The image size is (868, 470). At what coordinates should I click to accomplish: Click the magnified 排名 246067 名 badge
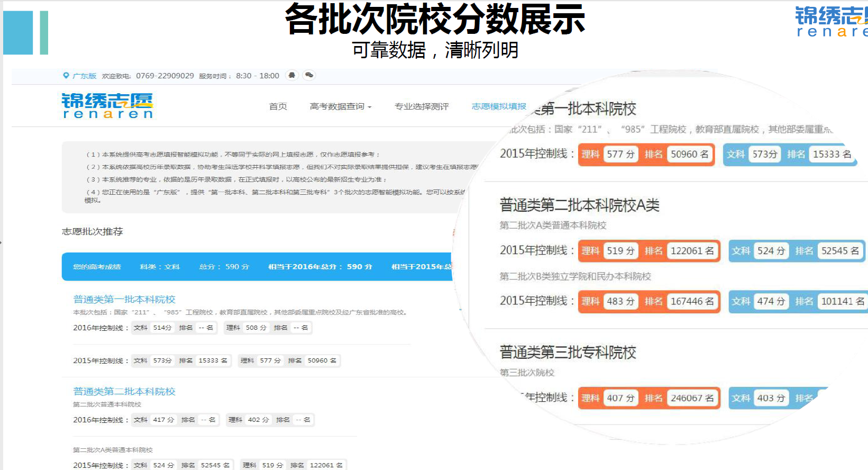(681, 398)
